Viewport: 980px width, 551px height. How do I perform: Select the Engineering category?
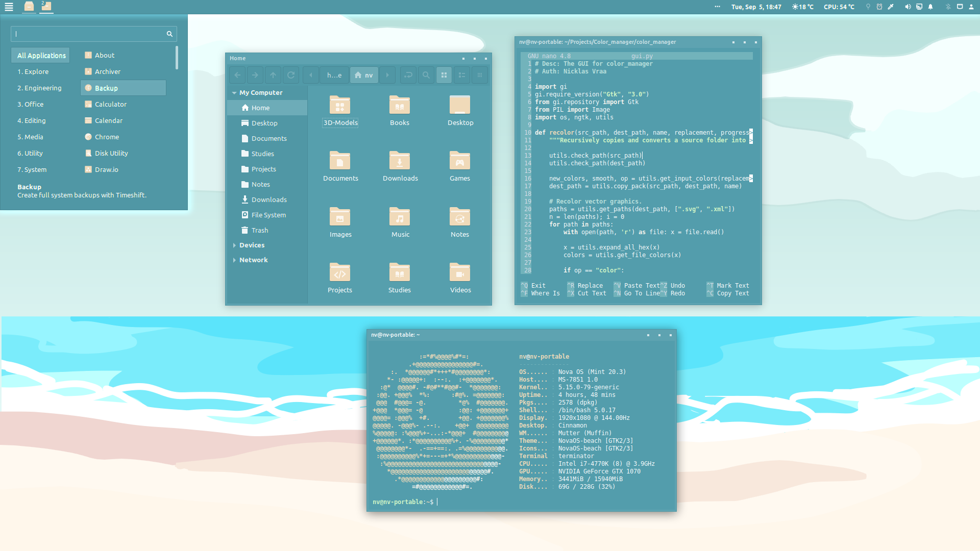[40, 88]
